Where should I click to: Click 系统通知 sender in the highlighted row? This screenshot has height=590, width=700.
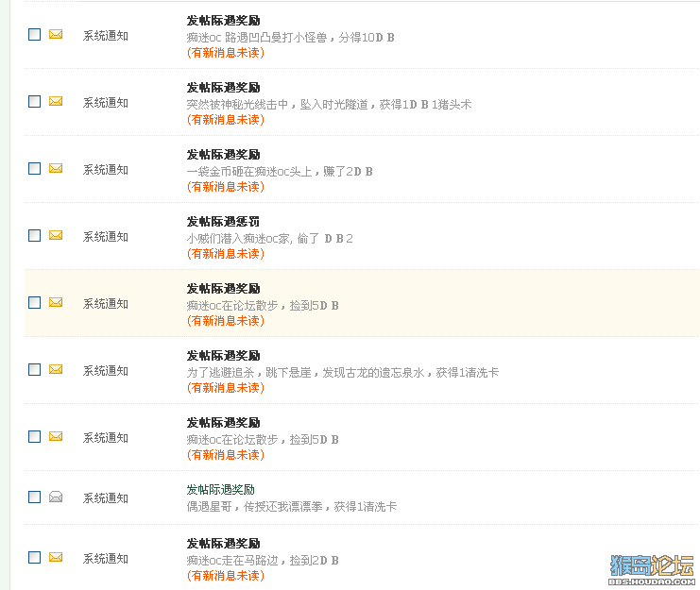106,304
